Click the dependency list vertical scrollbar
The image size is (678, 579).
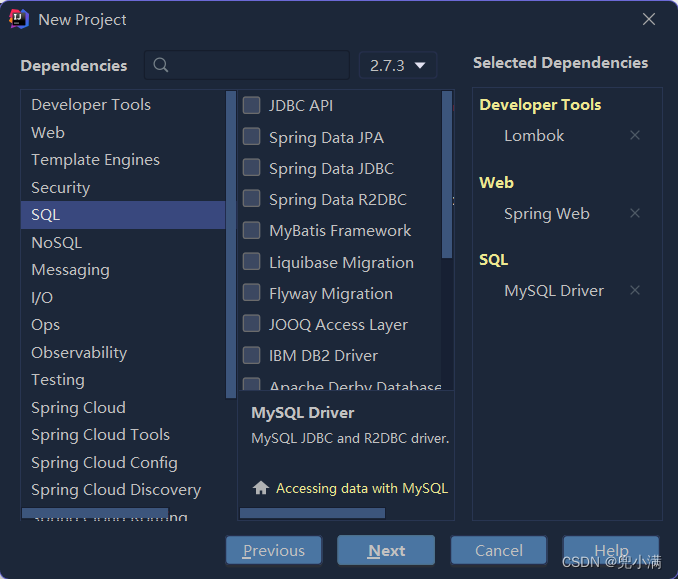[x=447, y=175]
